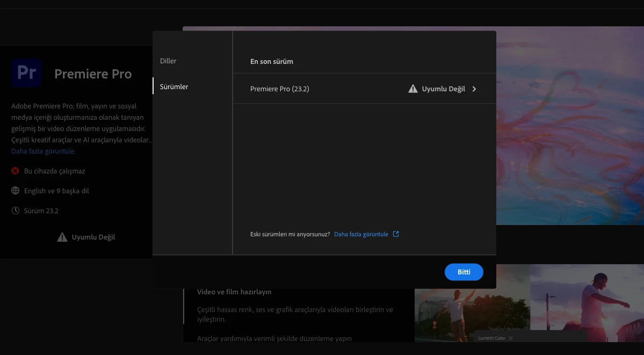Select the Sürümler tab
This screenshot has height=355, width=644.
click(174, 86)
